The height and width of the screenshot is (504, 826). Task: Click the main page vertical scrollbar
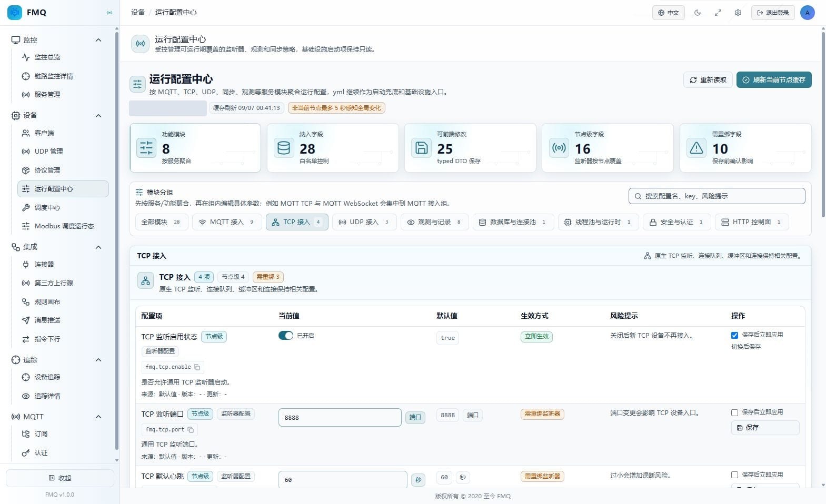pos(823,124)
